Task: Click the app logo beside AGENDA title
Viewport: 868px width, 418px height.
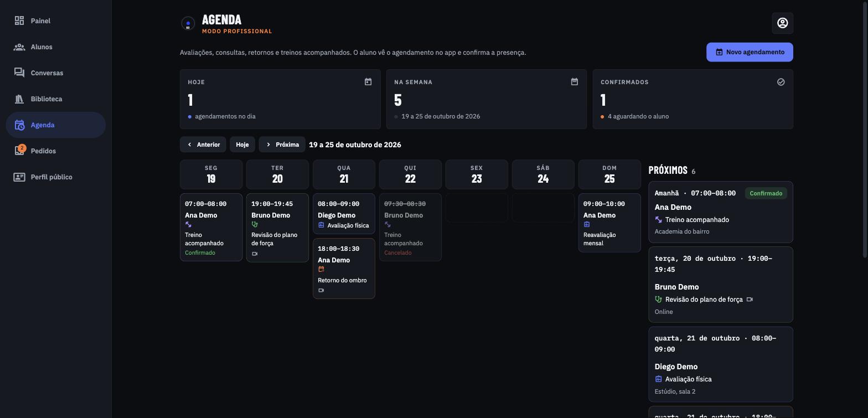Action: tap(188, 23)
